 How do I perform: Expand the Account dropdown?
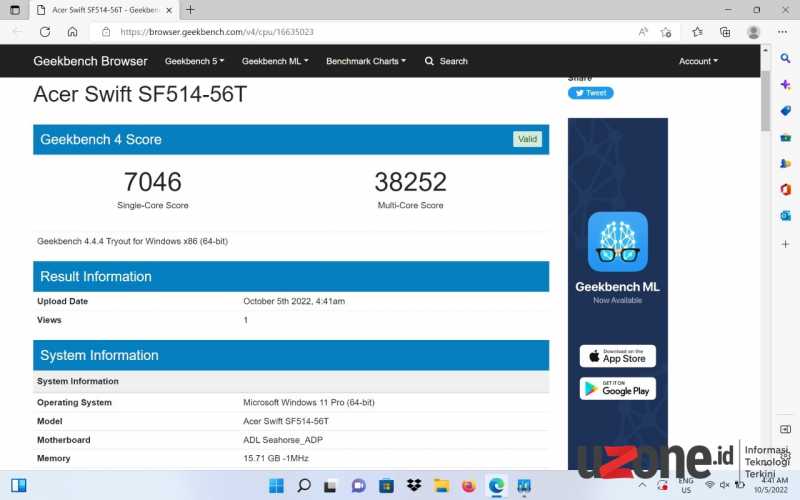click(698, 61)
